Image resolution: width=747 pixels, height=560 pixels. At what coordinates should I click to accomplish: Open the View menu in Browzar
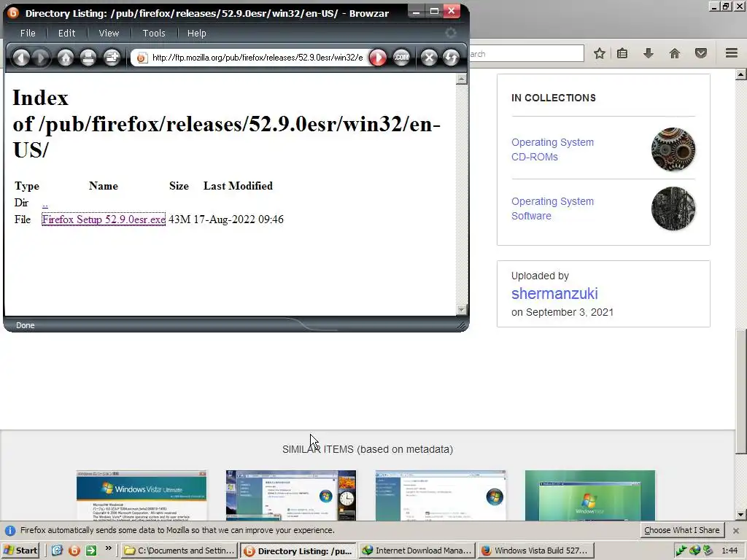(x=109, y=33)
